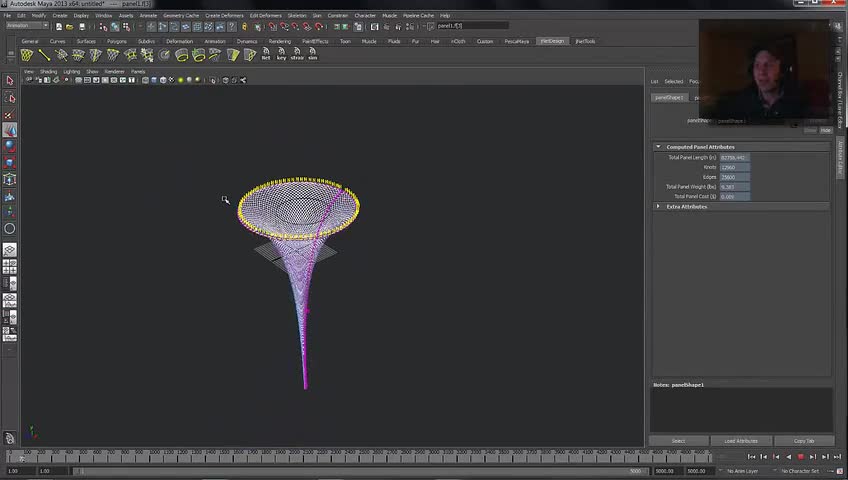The image size is (848, 480).
Task: Open the Animation menu set dropdown
Action: click(27, 26)
